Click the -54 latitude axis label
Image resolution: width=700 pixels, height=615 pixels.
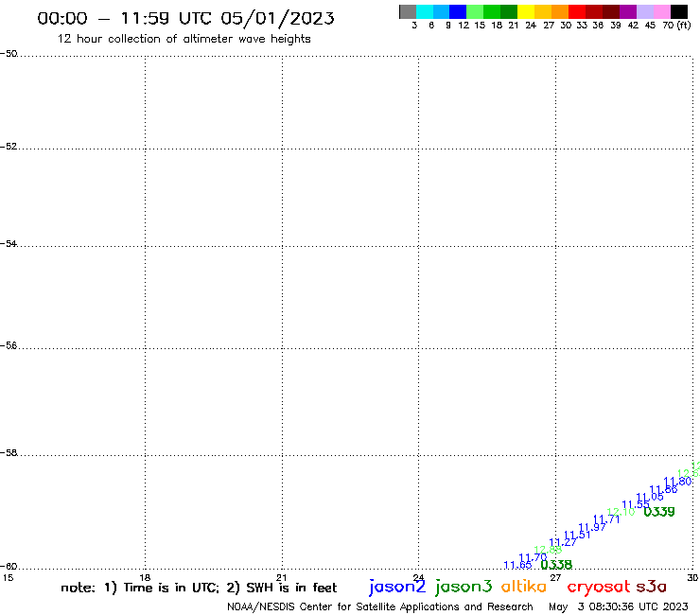coord(9,244)
